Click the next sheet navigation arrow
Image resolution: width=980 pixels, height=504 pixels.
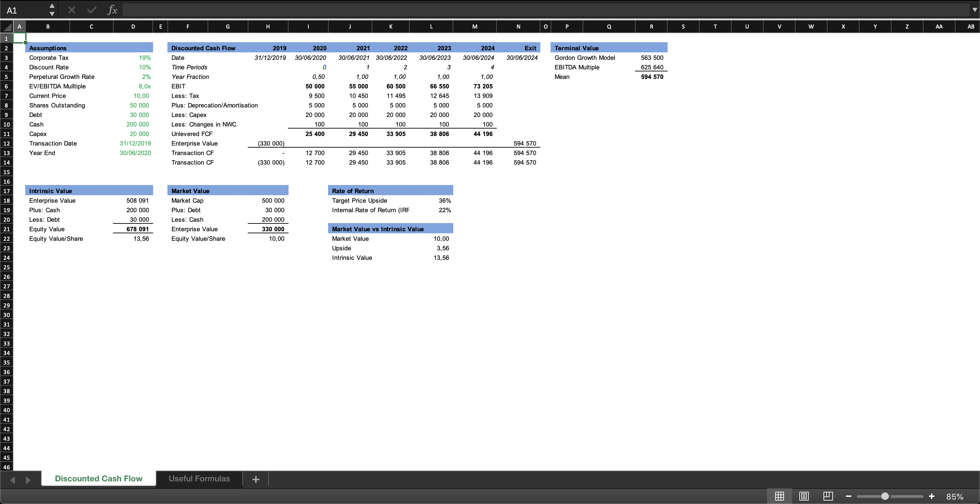(x=28, y=480)
